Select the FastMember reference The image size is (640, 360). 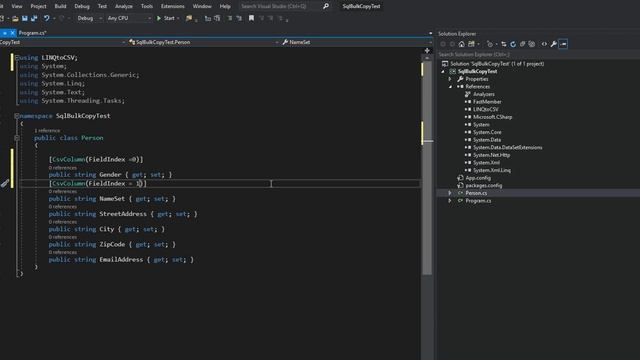tap(487, 102)
